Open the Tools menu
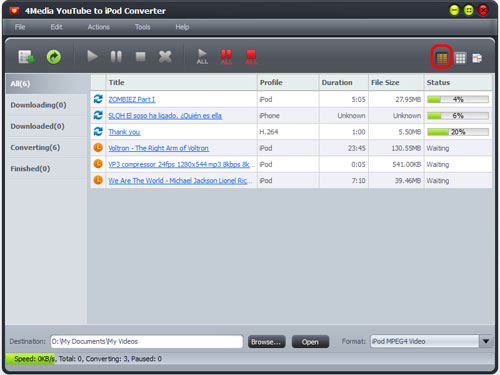500x375 pixels. point(142,27)
